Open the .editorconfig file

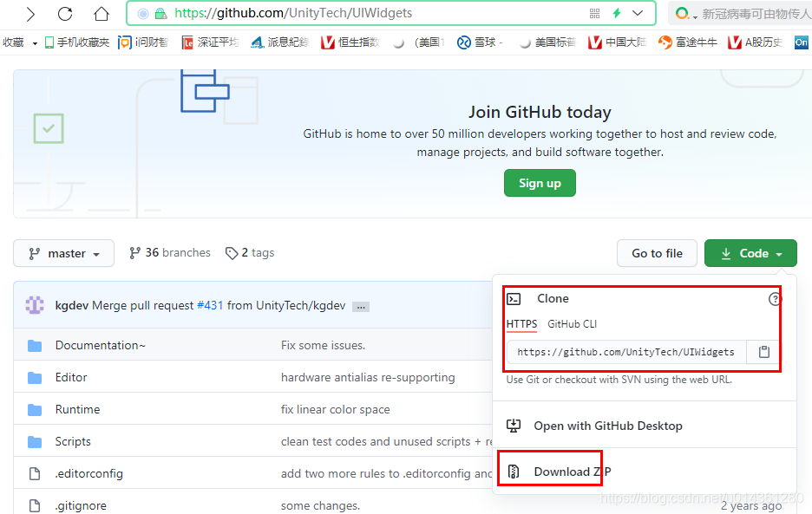89,473
